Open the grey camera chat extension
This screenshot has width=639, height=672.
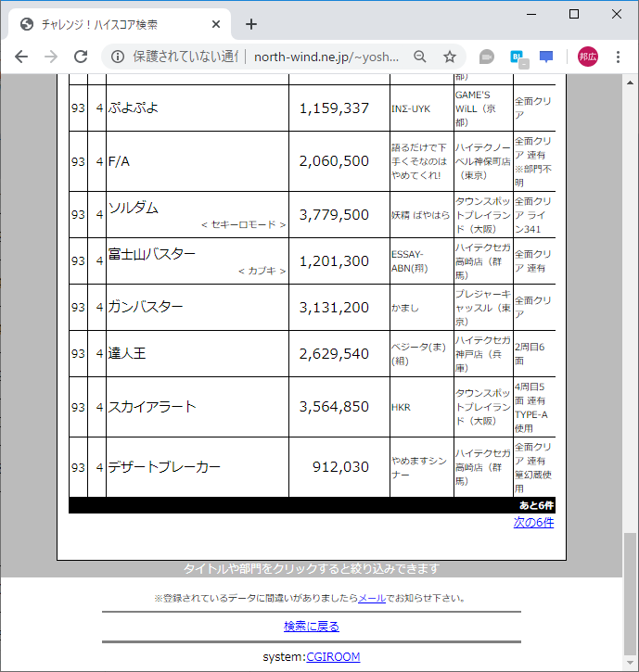pos(487,57)
